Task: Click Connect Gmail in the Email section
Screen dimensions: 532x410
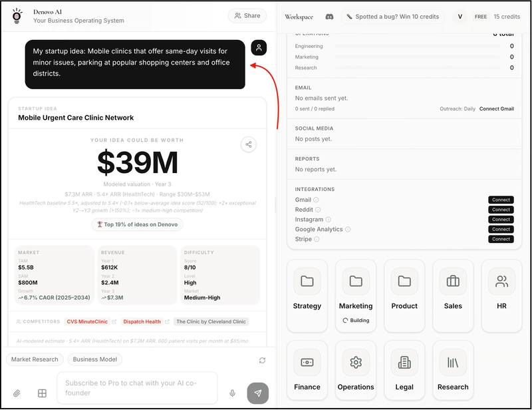Action: point(496,108)
